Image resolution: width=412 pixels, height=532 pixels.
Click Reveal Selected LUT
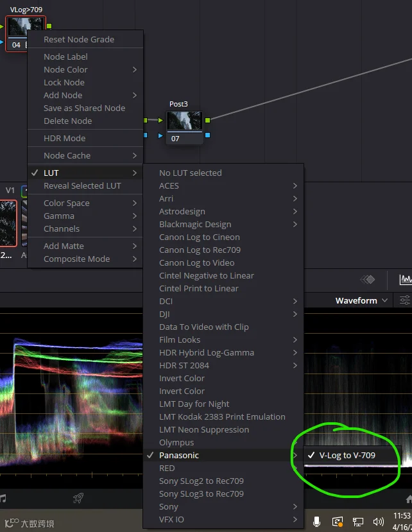[x=85, y=186]
